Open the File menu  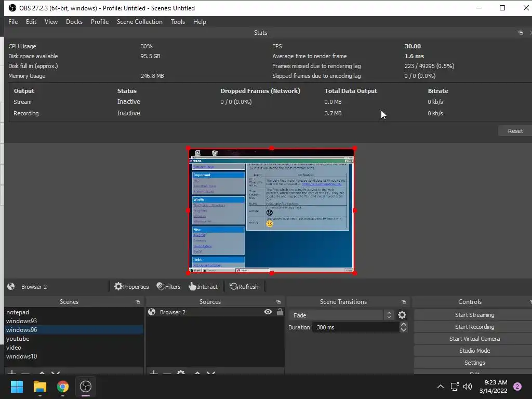(13, 22)
